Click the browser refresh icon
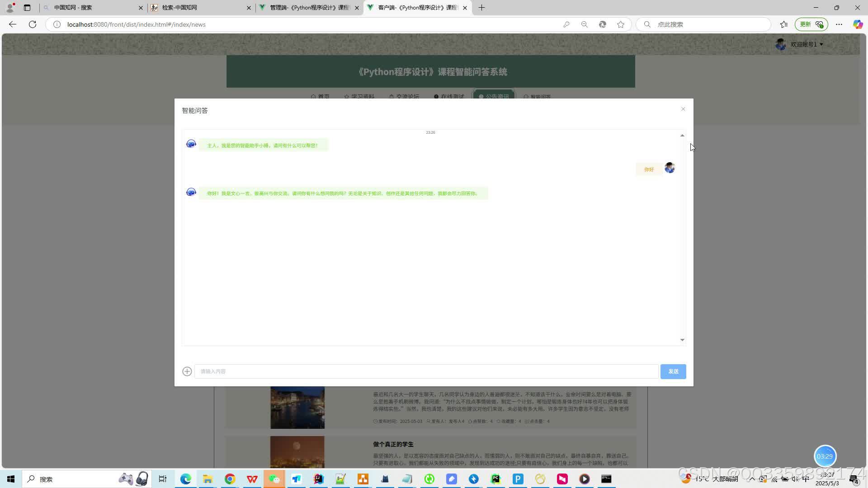Screen dimensions: 868x488 pos(33,24)
